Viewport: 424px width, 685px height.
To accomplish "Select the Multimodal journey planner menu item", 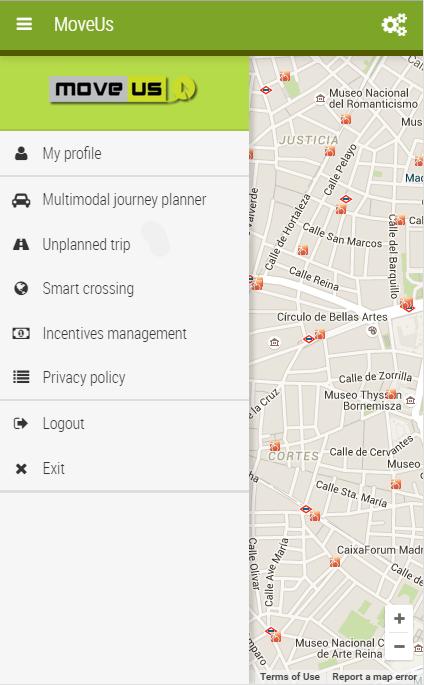I will tap(124, 200).
